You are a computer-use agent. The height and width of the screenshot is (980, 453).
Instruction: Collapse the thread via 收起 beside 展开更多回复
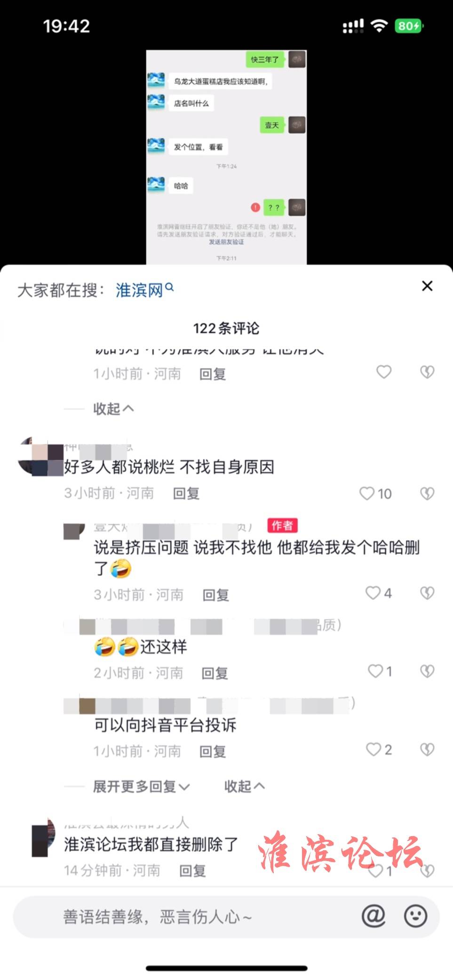[x=245, y=786]
